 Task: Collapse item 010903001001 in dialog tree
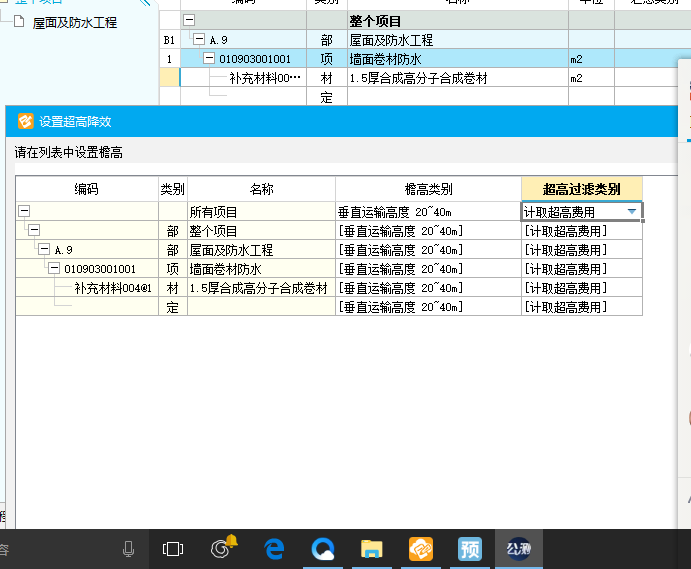click(54, 268)
